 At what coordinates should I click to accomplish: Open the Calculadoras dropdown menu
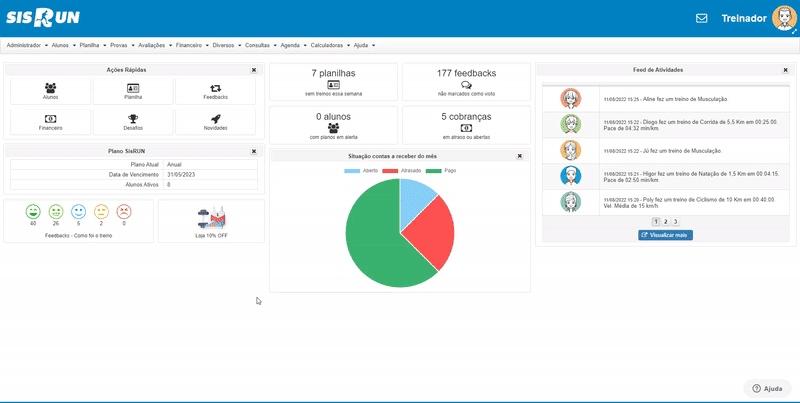click(330, 45)
